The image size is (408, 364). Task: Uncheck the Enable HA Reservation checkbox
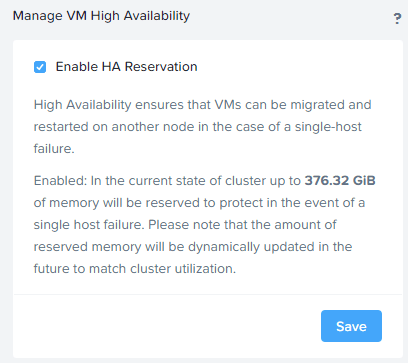pos(40,67)
